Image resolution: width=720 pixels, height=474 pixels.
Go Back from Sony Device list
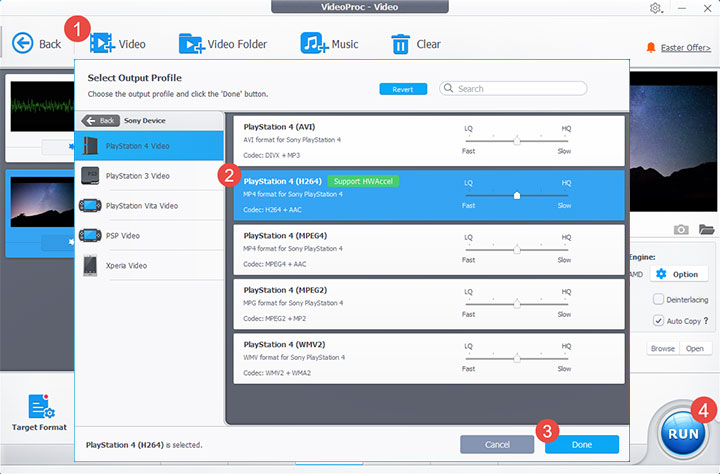[100, 120]
